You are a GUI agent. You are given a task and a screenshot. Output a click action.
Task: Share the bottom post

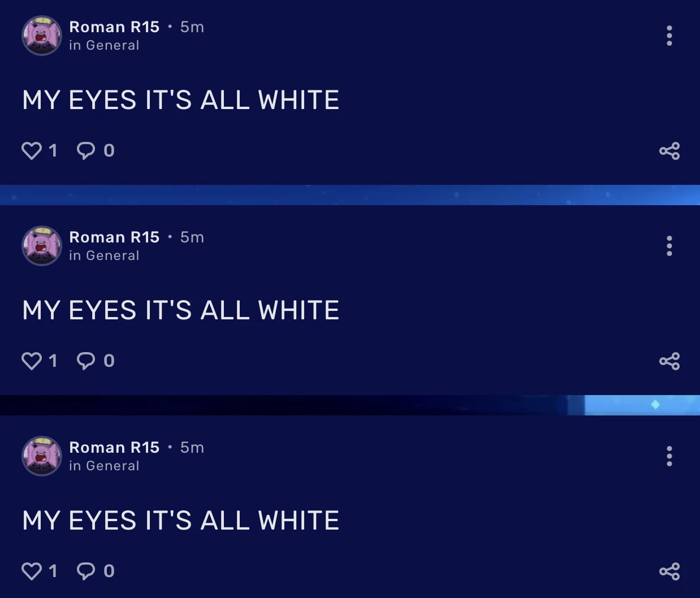click(x=669, y=571)
